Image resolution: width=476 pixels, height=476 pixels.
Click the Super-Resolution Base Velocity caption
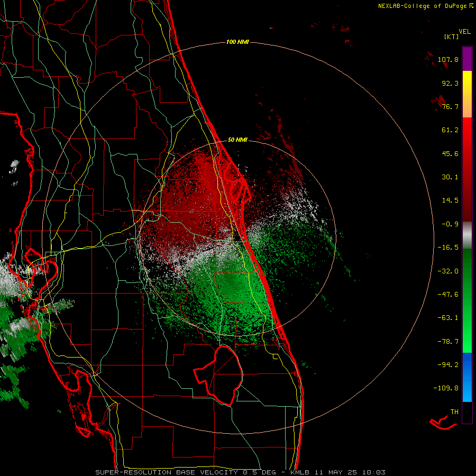click(x=240, y=472)
